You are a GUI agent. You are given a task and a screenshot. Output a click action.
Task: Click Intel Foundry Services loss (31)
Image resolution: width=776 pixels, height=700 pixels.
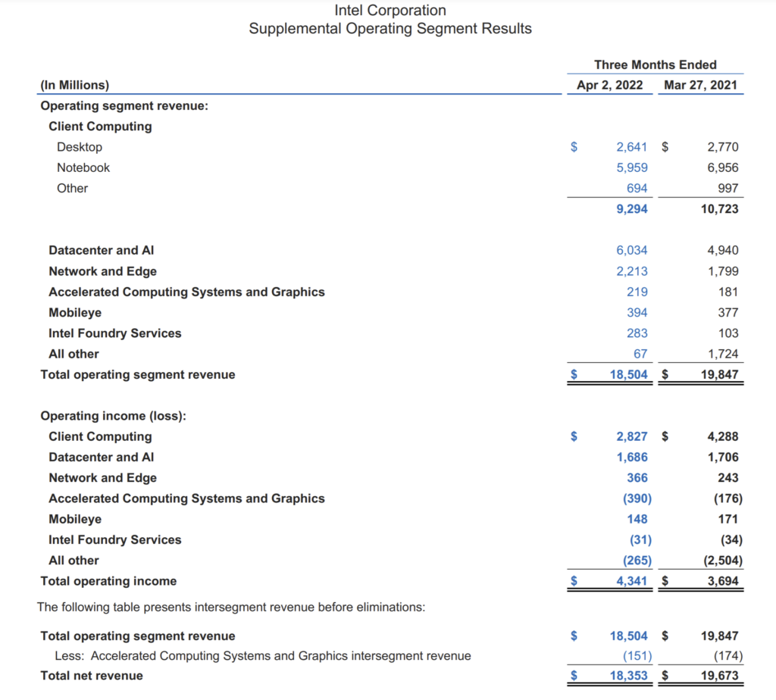point(640,540)
